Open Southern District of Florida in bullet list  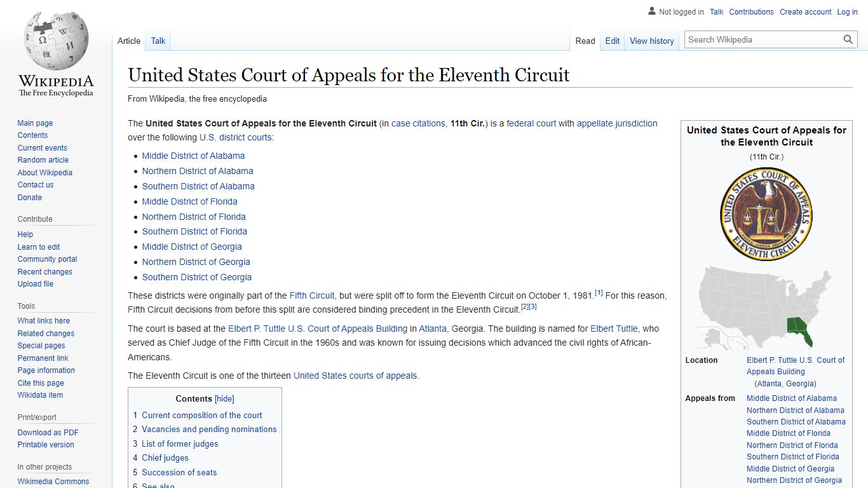coord(194,231)
